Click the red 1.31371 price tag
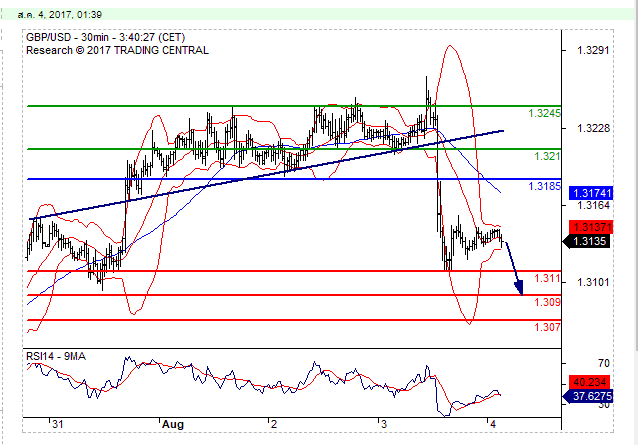This screenshot has width=638, height=445. point(591,227)
